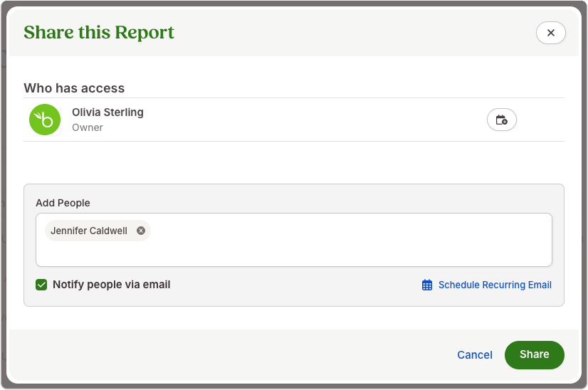Click the 'Add People' field label
The image size is (588, 390).
[x=63, y=203]
